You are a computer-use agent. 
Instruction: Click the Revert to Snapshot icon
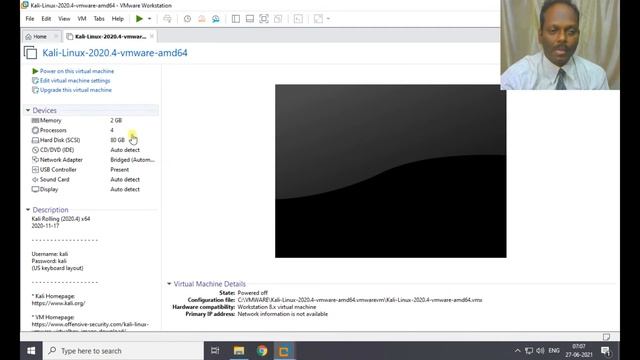[x=202, y=19]
